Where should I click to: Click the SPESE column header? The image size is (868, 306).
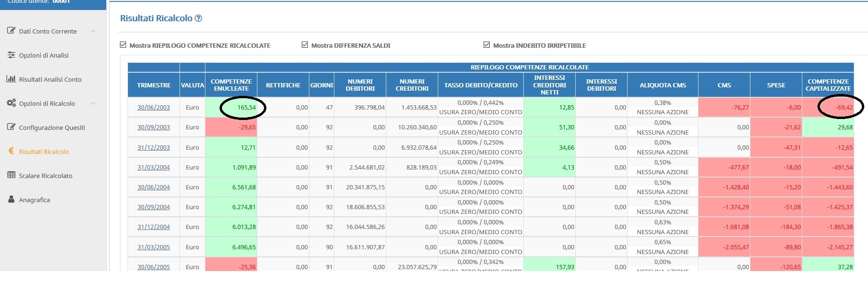776,85
